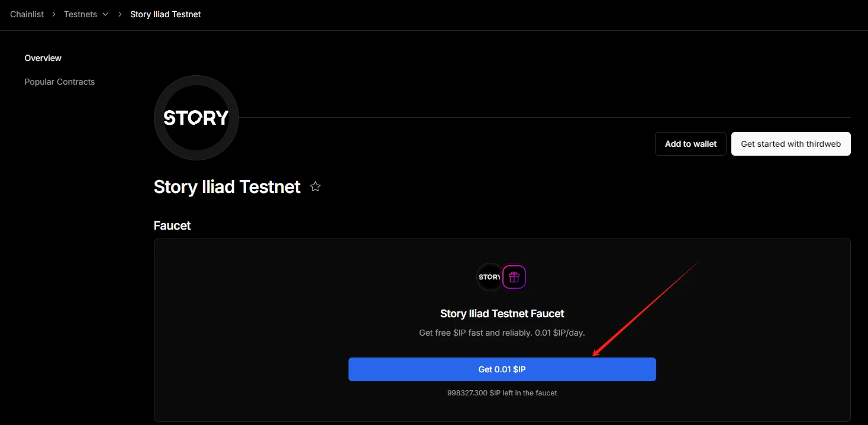Select the Testnets breadcrumb label
This screenshot has width=868, height=425.
[80, 14]
